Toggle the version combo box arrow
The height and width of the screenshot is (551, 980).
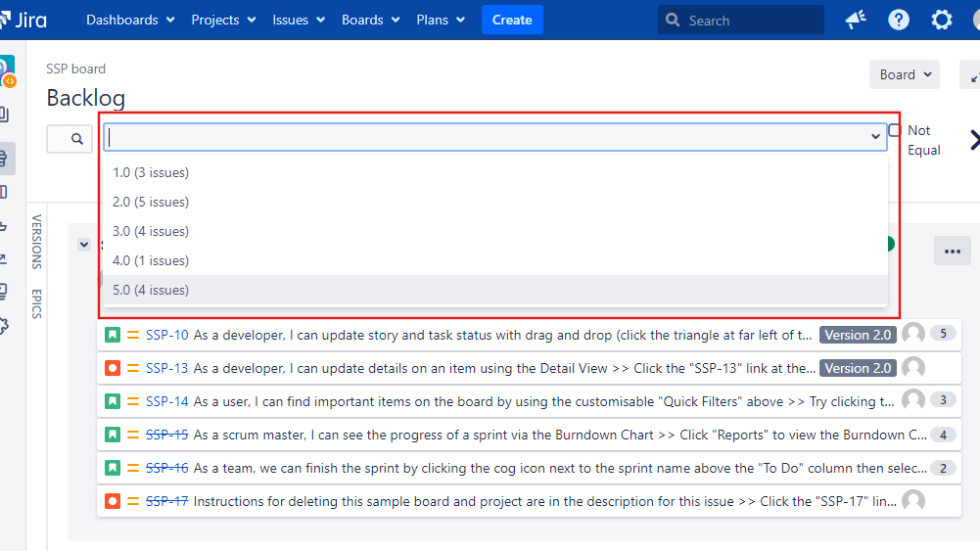875,137
